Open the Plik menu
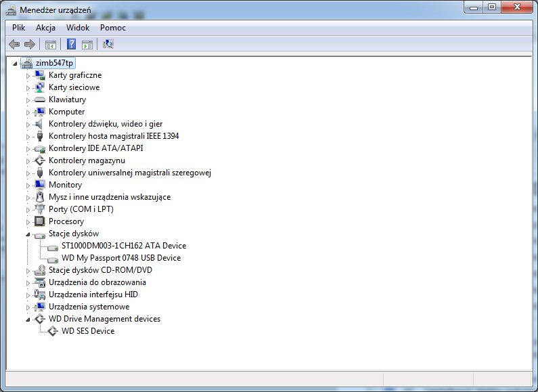Viewport: 538px width, 392px height. (x=18, y=28)
